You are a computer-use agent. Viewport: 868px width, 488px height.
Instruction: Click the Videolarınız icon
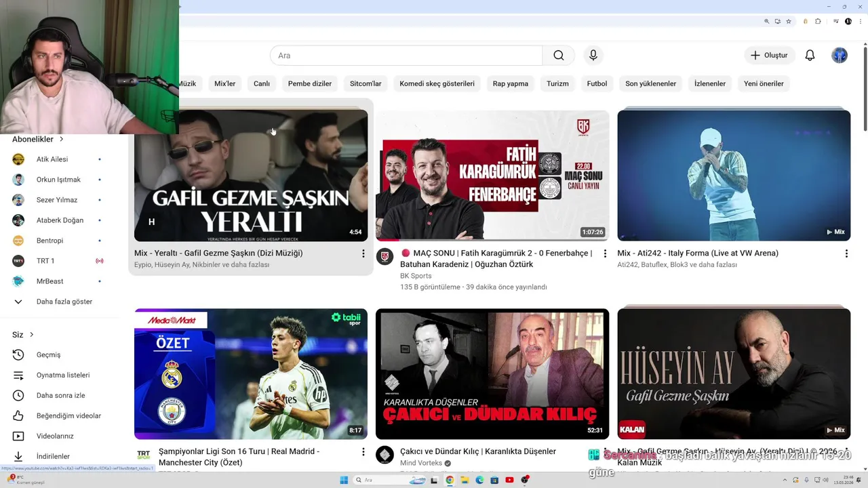tap(18, 436)
